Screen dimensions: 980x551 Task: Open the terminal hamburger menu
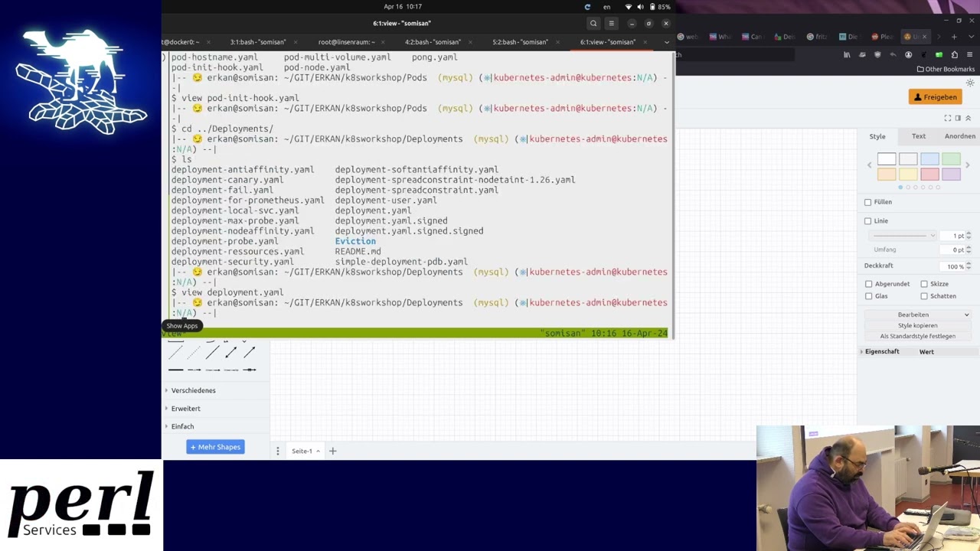click(611, 23)
